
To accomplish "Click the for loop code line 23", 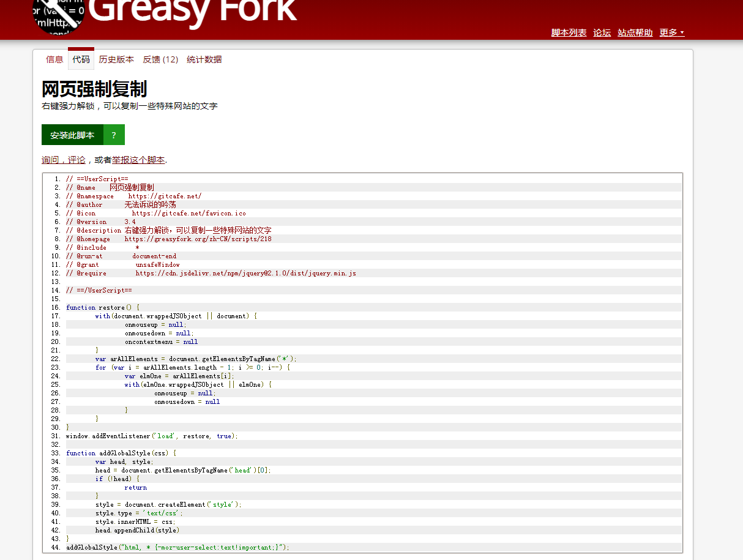I will tap(193, 367).
